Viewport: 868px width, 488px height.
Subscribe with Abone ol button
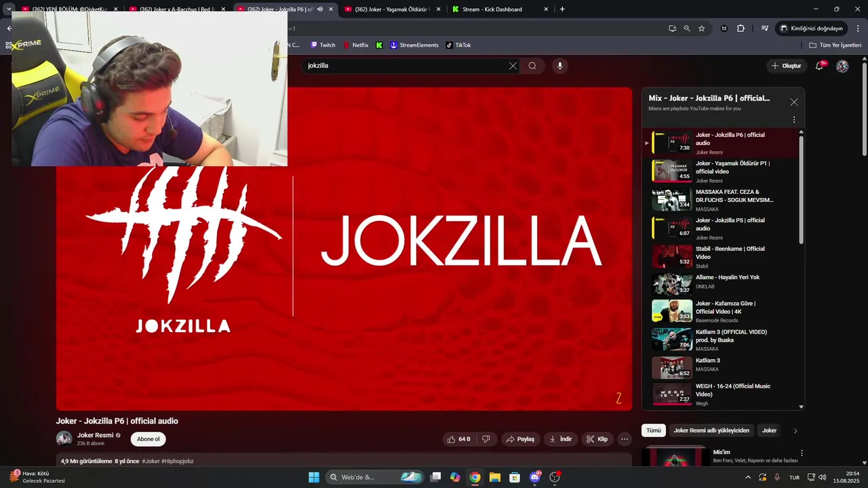[148, 439]
